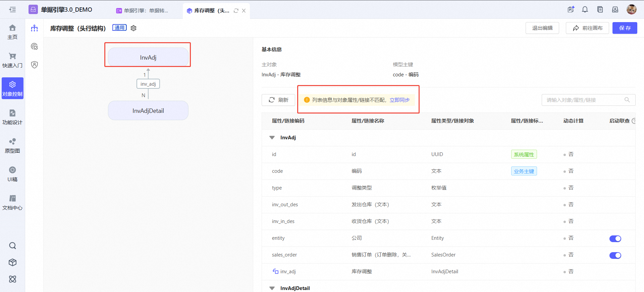Click the 刷新 button

(x=278, y=100)
